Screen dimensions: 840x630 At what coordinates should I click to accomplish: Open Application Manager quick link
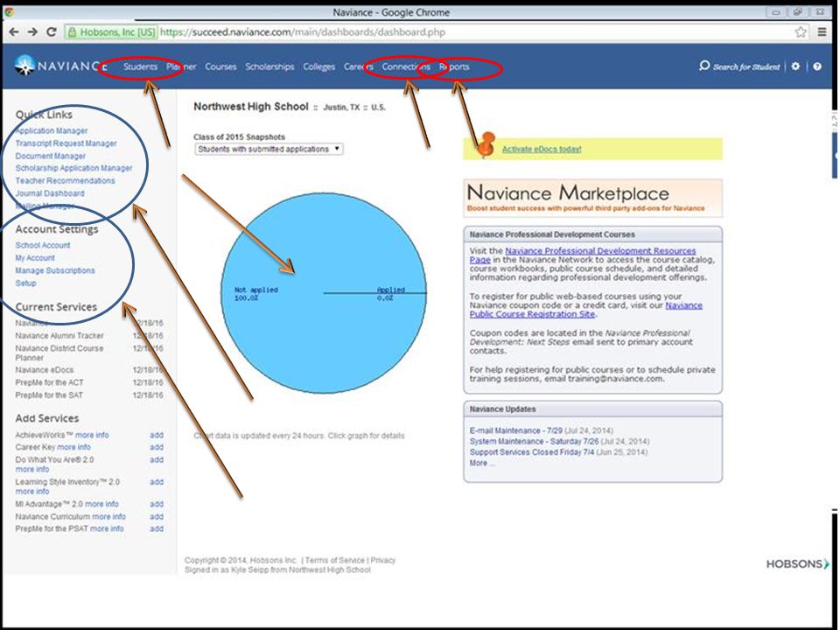[x=52, y=130]
